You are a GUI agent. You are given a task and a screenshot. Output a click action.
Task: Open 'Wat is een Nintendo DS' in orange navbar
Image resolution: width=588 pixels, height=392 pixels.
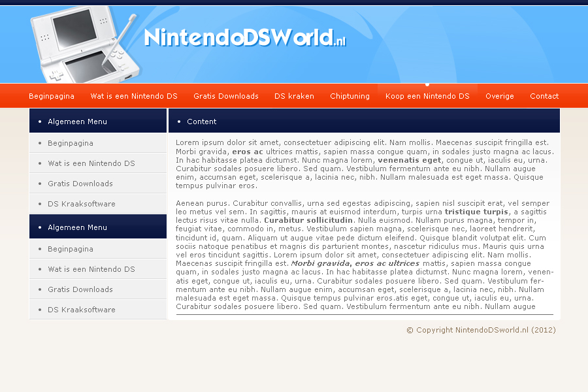point(134,96)
